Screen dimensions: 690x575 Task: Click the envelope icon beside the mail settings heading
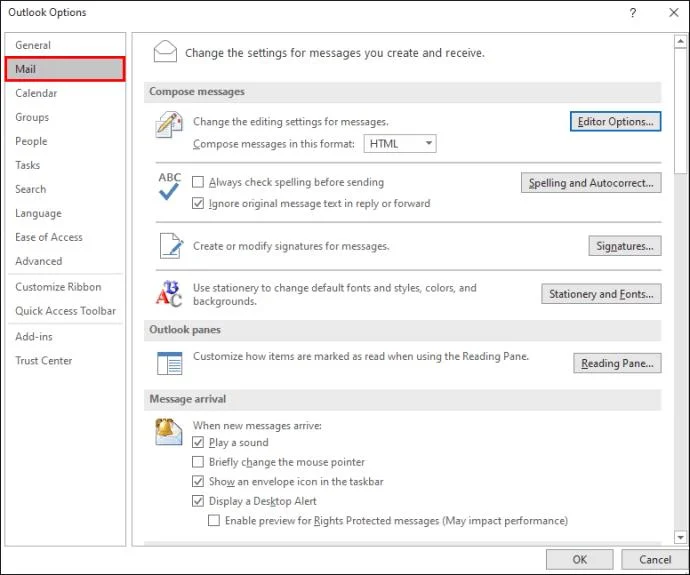coord(165,51)
